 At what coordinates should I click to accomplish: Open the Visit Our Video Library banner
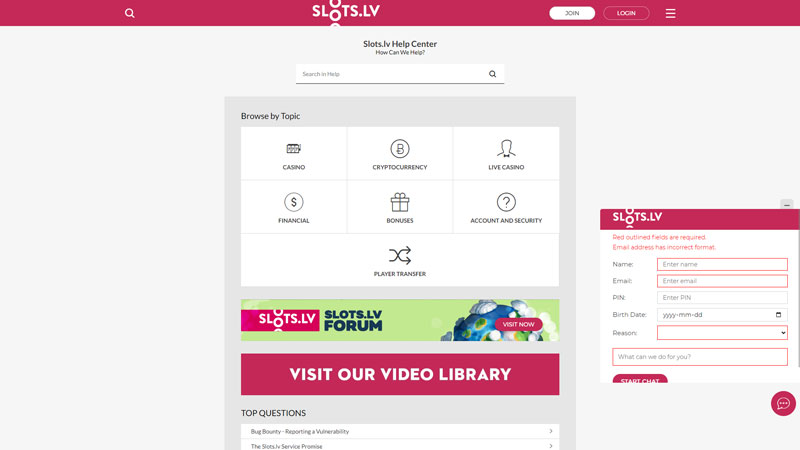pos(400,374)
